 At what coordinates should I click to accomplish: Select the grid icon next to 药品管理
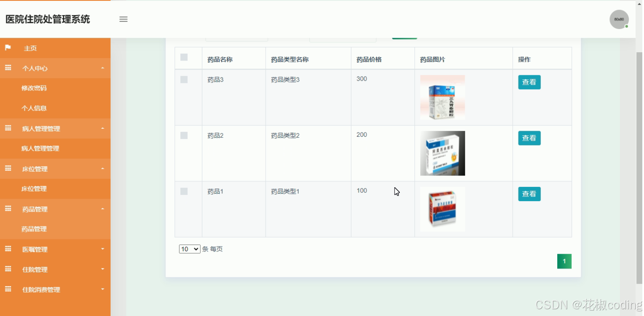[8, 209]
